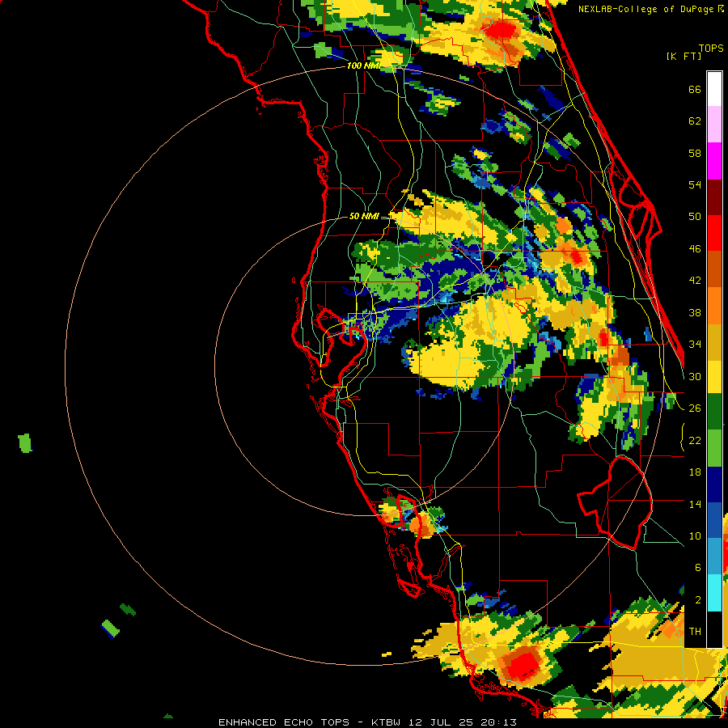The image size is (728, 728).
Task: Select the bright red legend swatch
Action: pyautogui.click(x=714, y=233)
